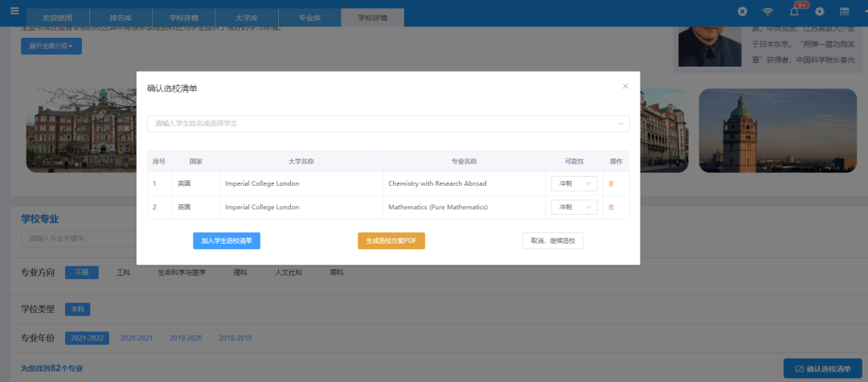Close the 确认选校清单 dialog

(x=625, y=86)
